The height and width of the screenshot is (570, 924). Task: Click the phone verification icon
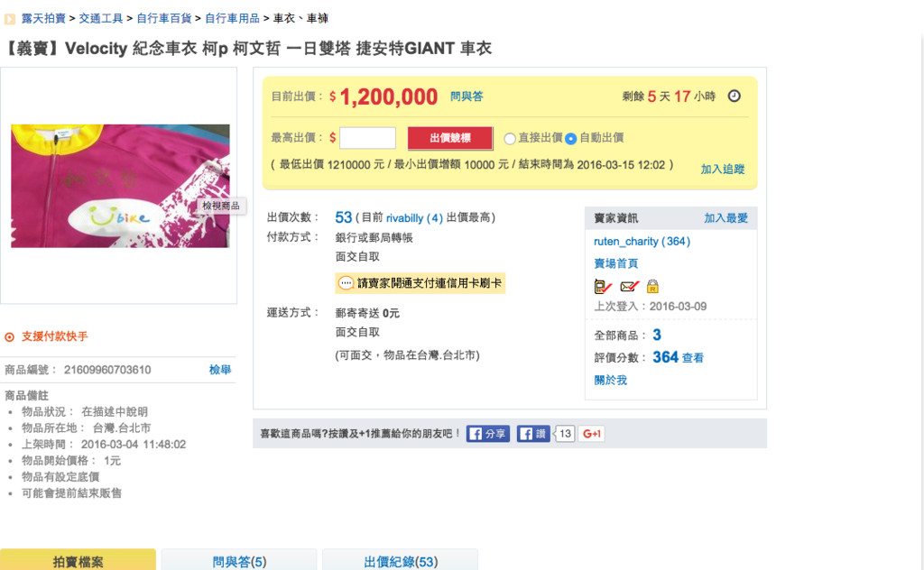click(602, 287)
